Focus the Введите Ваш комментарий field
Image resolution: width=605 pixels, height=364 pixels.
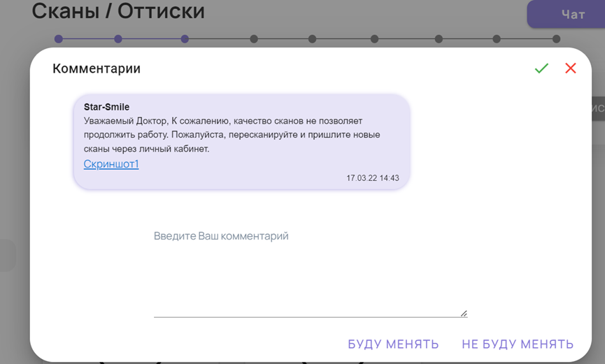pyautogui.click(x=311, y=272)
